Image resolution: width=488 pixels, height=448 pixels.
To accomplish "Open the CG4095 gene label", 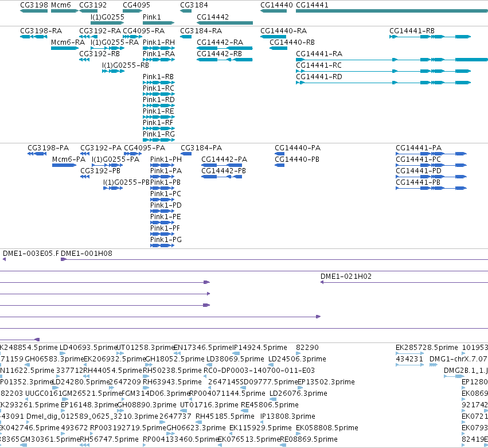I will pos(136,5).
